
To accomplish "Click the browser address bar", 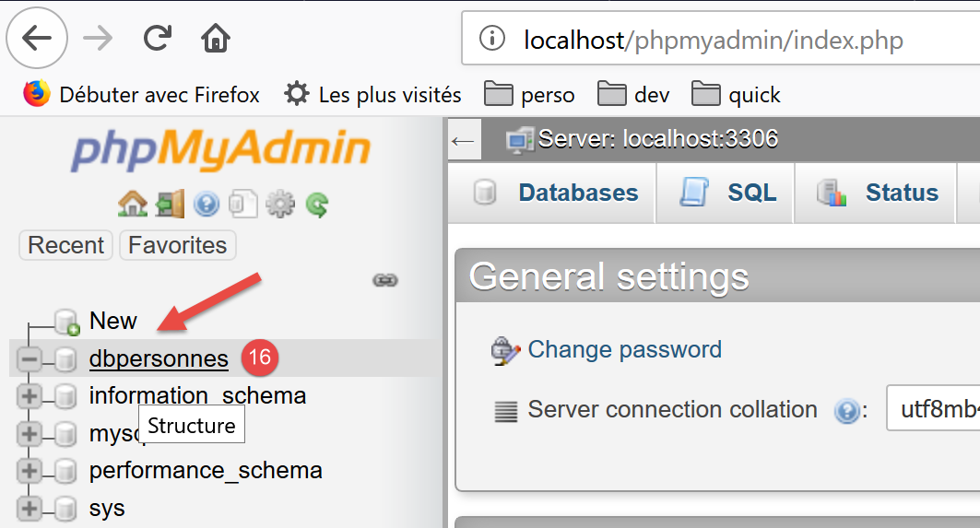I will click(x=719, y=40).
